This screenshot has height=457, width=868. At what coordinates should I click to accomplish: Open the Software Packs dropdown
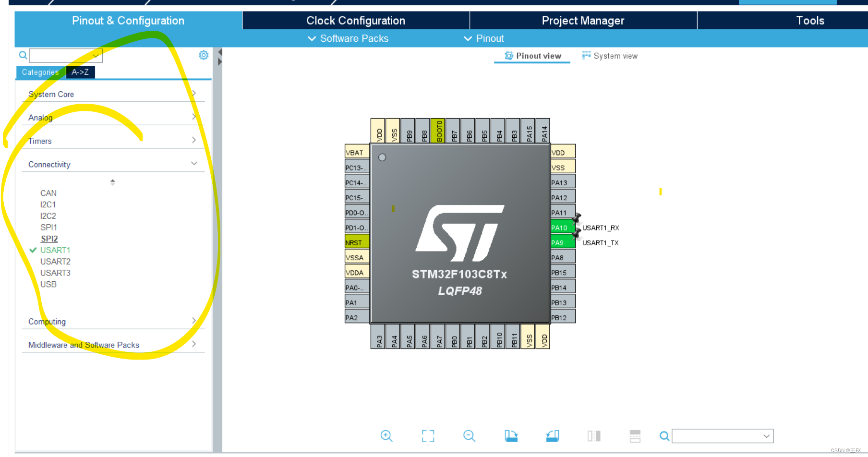click(x=348, y=38)
